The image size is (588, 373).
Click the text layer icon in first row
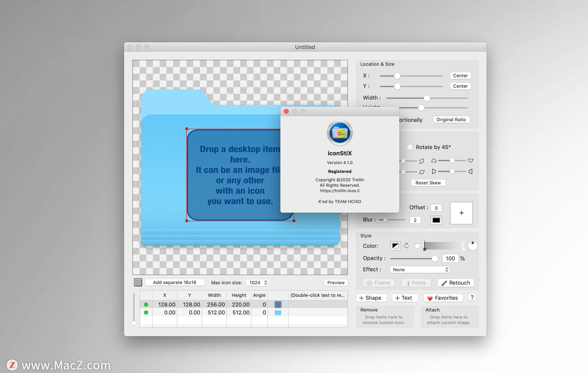[x=278, y=304]
